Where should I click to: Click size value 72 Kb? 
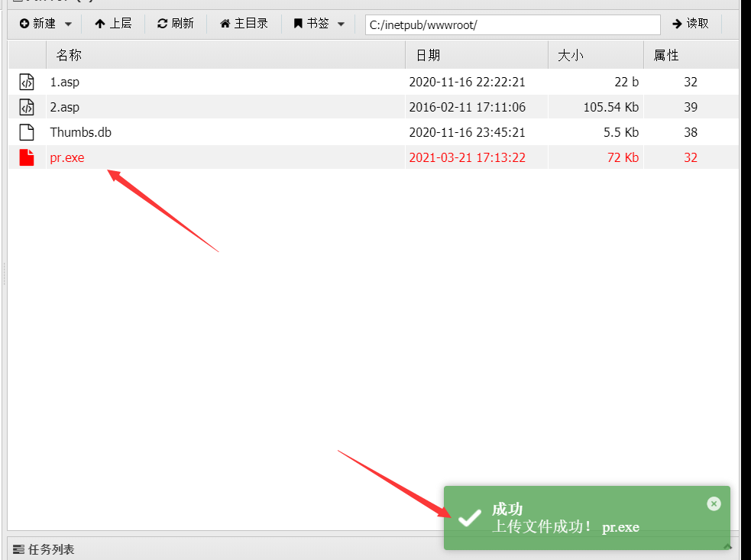tap(623, 157)
